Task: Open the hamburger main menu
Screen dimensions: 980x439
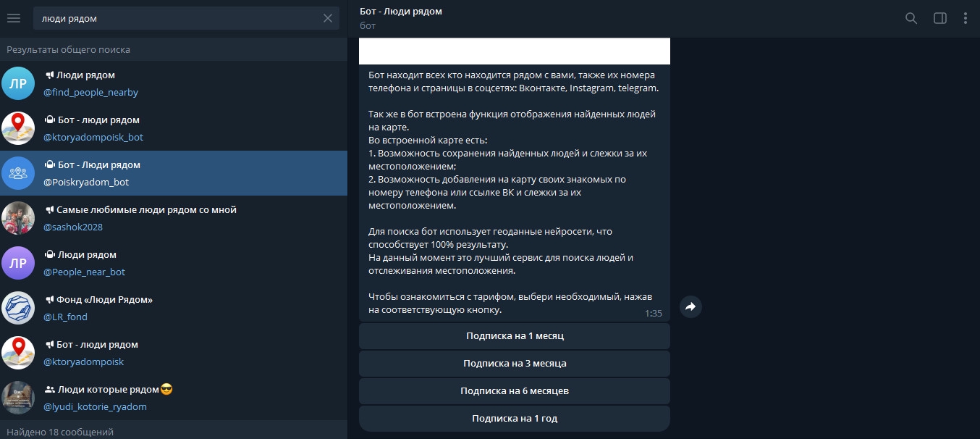Action: tap(14, 18)
